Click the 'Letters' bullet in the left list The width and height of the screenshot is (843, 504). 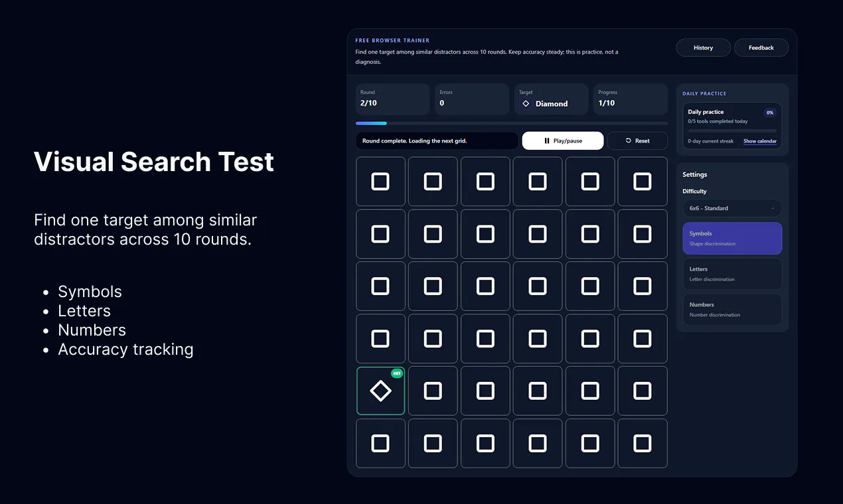pos(84,311)
